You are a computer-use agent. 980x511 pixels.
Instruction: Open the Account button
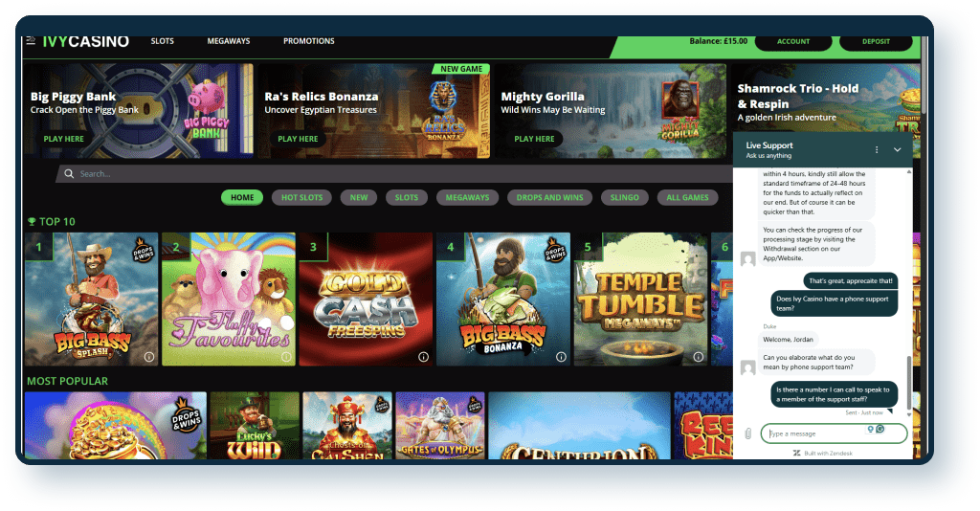click(x=792, y=42)
